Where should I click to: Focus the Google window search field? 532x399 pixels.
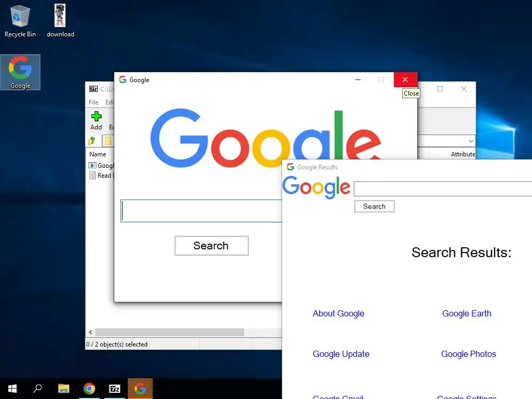coord(202,211)
